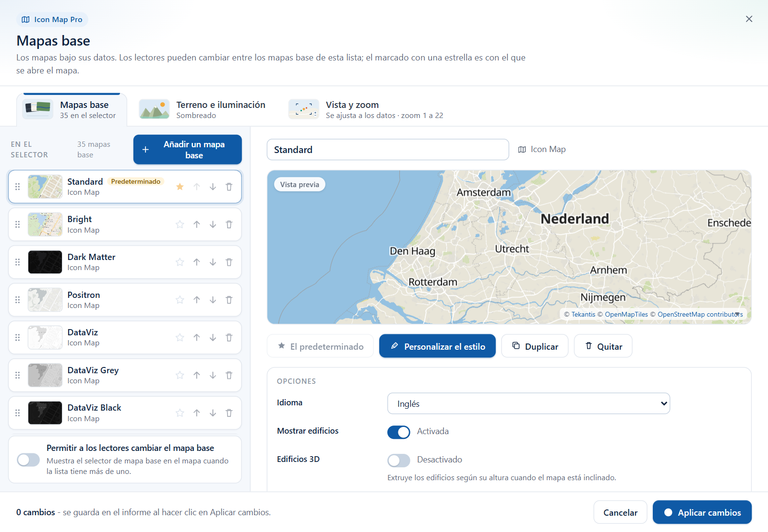Delete the DataViz Black basemap
The height and width of the screenshot is (532, 768).
[229, 413]
